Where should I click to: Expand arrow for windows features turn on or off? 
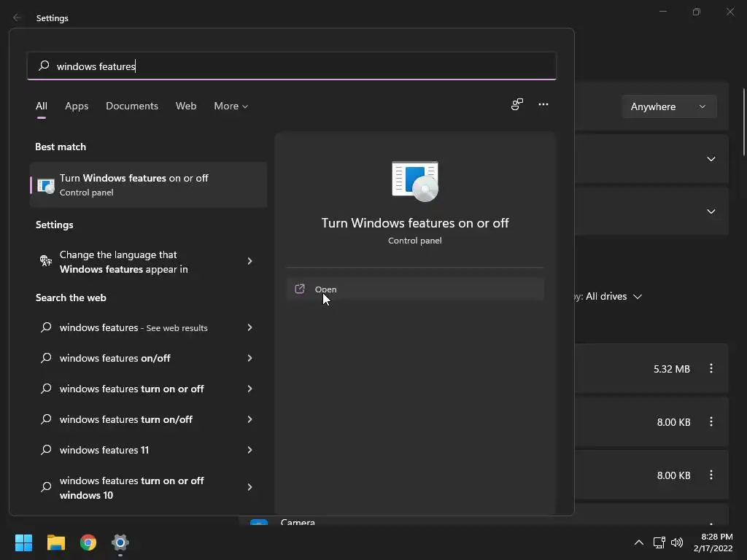click(x=249, y=389)
